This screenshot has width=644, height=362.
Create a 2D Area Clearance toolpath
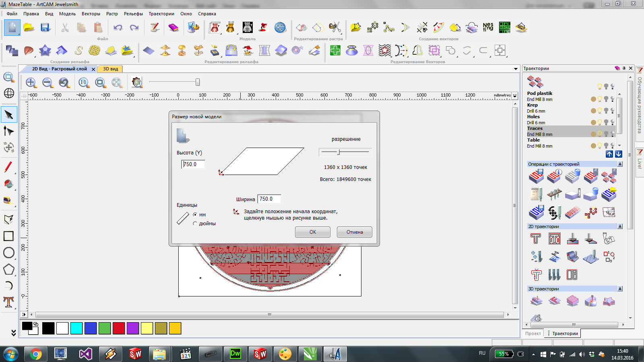point(554,239)
